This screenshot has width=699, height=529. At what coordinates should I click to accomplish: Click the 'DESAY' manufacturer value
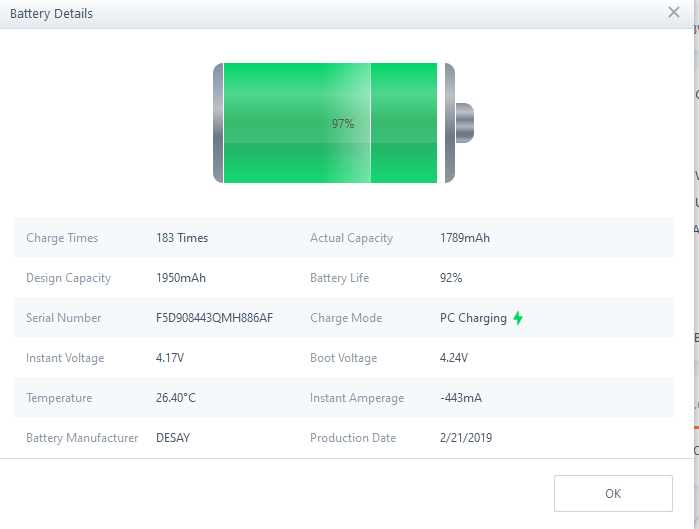tap(173, 438)
